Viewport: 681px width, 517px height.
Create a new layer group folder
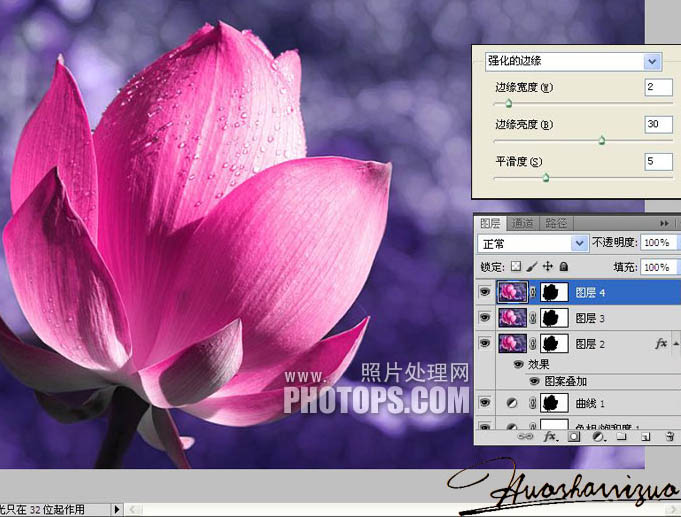point(621,437)
